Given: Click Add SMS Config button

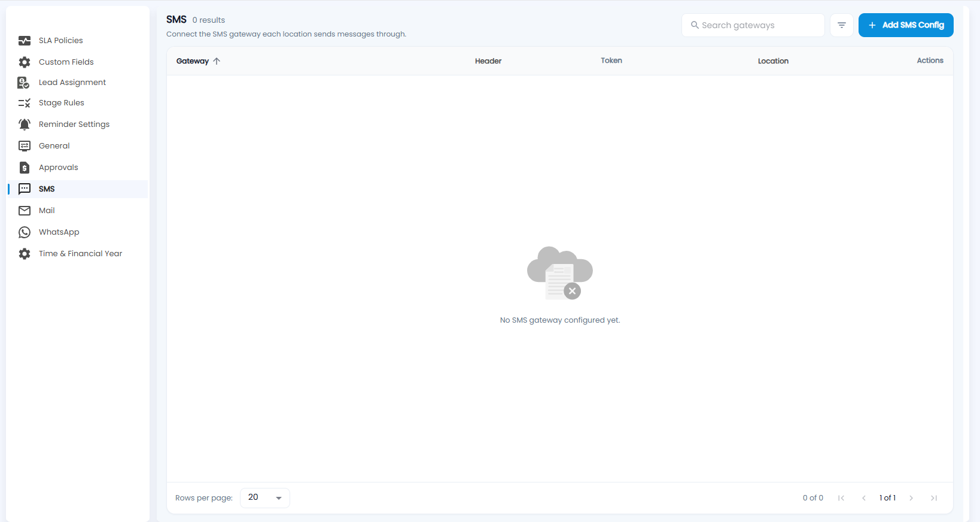Looking at the screenshot, I should coord(906,25).
